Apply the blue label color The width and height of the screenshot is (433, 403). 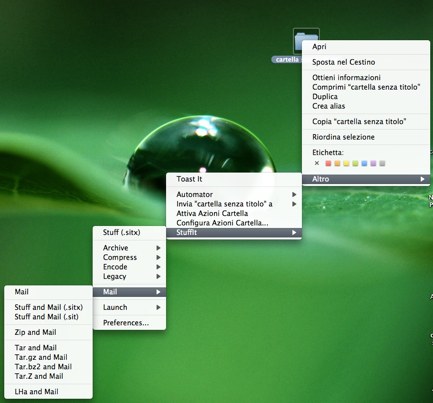[x=364, y=163]
